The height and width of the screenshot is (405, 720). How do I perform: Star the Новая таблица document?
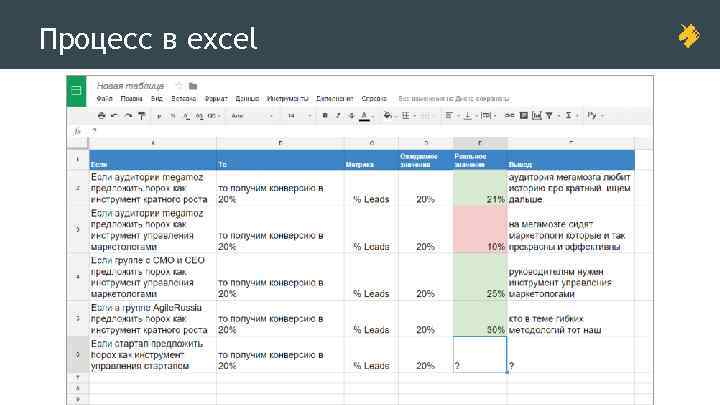point(180,86)
